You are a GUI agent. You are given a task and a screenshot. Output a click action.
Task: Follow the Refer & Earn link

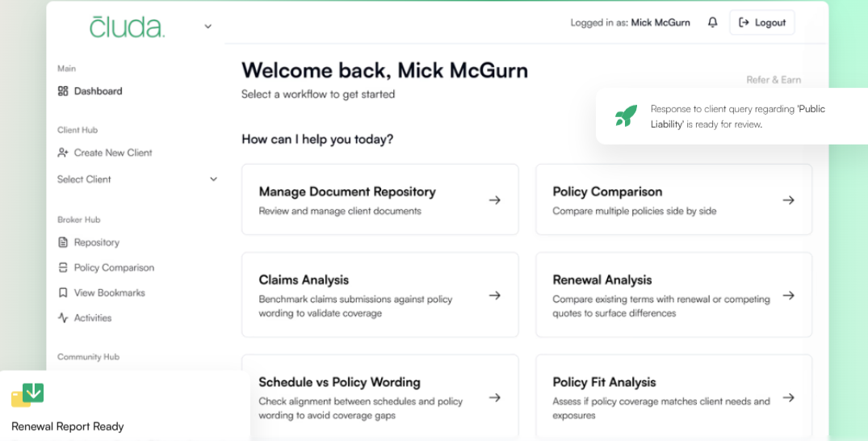[774, 79]
